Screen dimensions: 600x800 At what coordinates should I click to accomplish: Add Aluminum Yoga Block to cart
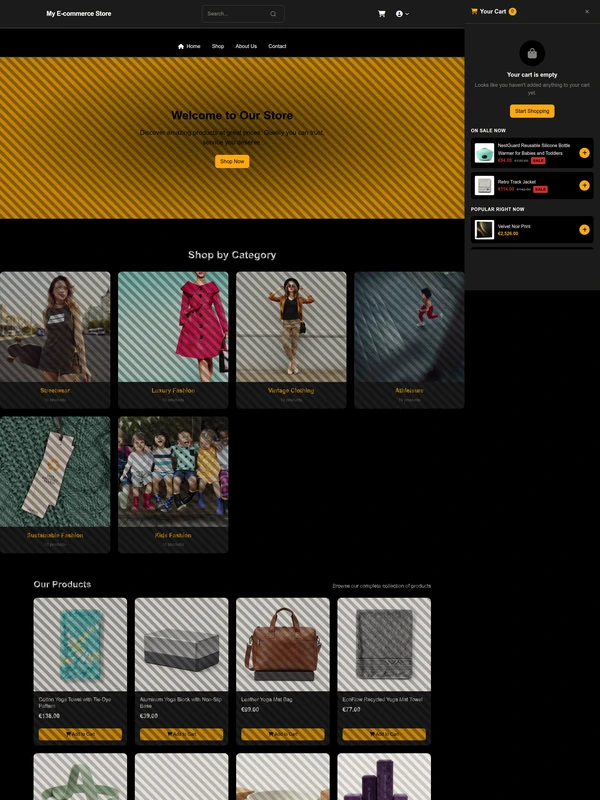click(182, 734)
